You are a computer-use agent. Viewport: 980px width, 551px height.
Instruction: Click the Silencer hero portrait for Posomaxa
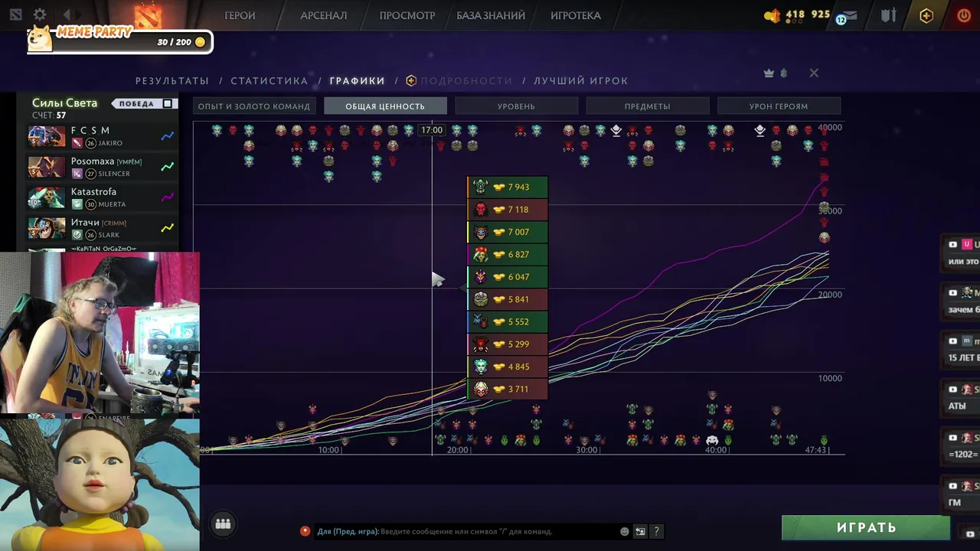pyautogui.click(x=47, y=167)
